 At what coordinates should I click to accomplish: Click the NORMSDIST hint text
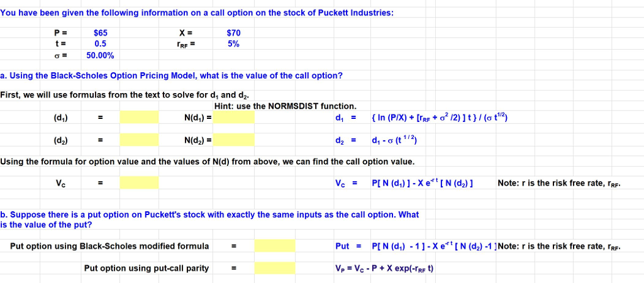point(286,106)
